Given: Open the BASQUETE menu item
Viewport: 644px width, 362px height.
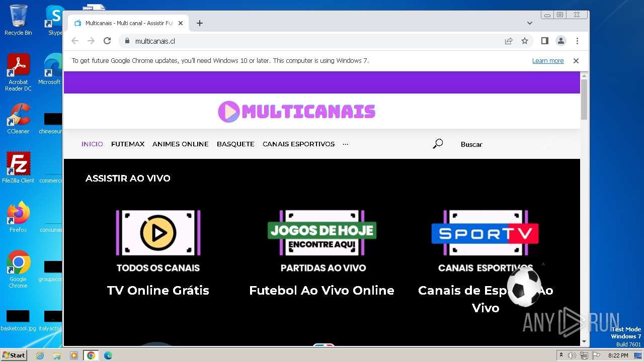Looking at the screenshot, I should point(235,144).
